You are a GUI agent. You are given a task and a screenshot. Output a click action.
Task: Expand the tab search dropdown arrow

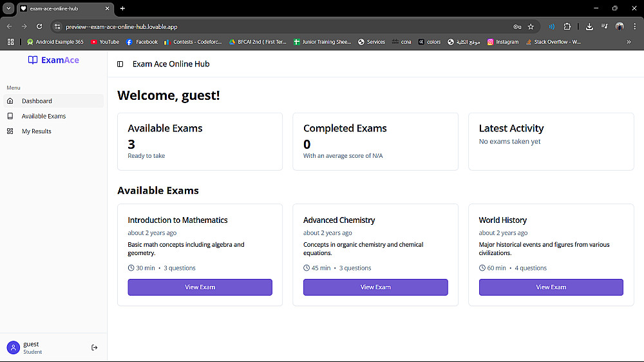pos(9,8)
